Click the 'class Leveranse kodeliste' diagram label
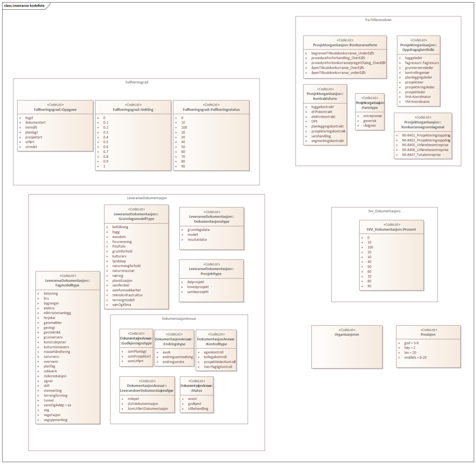Viewport: 476px width, 464px height. [x=24, y=6]
